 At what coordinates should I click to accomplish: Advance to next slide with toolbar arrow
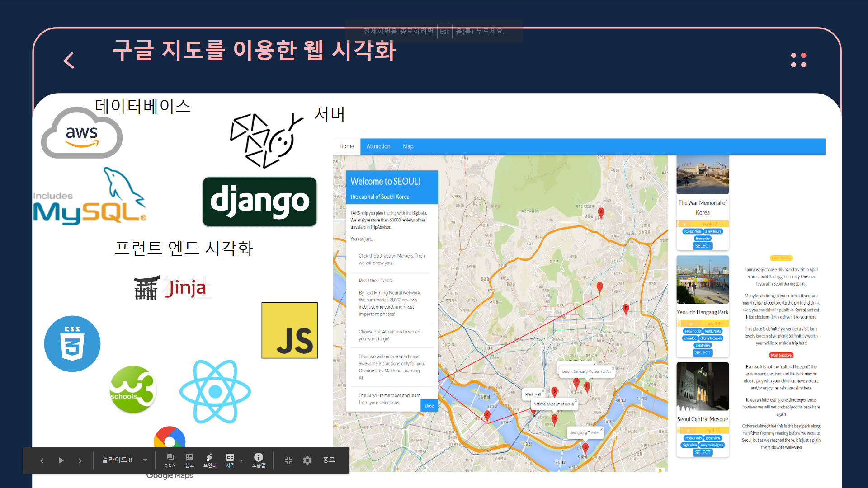coord(80,460)
